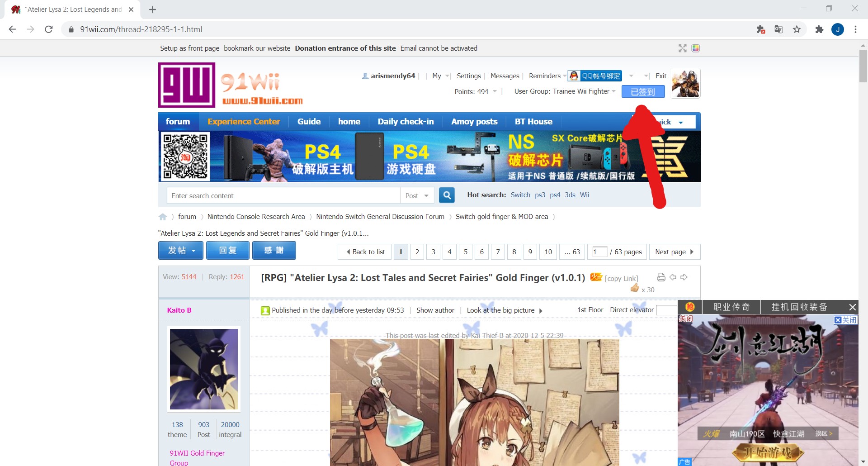Open the Chrome three-dot menu

(x=855, y=29)
